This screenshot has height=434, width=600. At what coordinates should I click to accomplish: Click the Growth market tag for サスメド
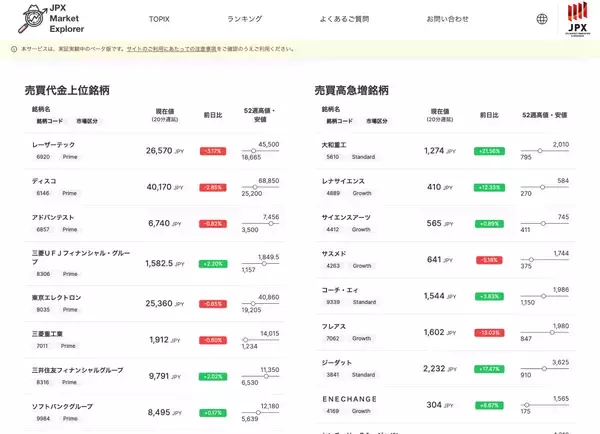click(362, 266)
